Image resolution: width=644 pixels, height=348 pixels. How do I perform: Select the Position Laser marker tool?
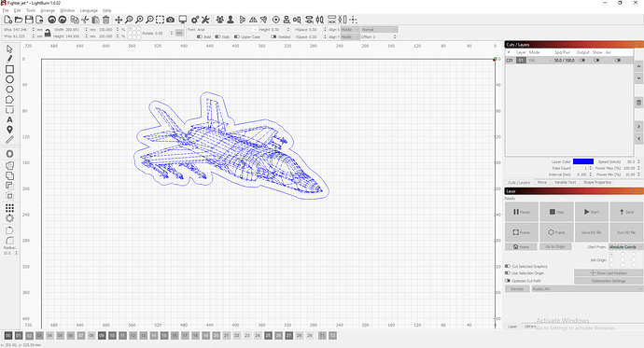[x=9, y=130]
